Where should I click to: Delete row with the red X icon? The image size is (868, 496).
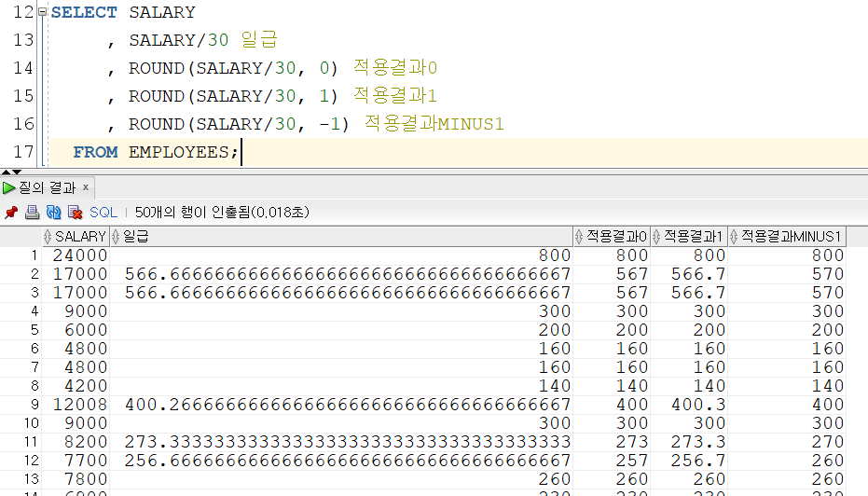75,212
